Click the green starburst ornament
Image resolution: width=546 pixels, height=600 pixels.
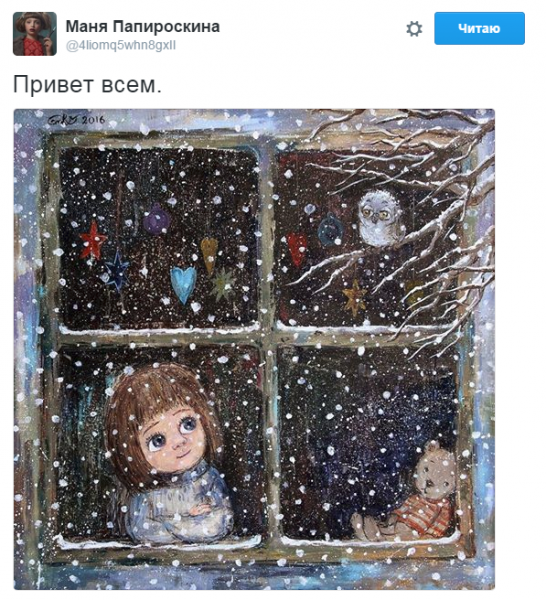click(x=222, y=284)
